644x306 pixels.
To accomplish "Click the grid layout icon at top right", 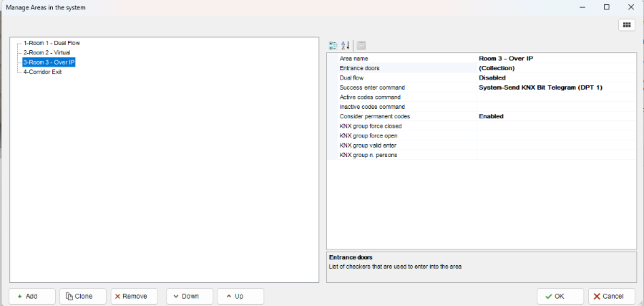I will coord(626,24).
